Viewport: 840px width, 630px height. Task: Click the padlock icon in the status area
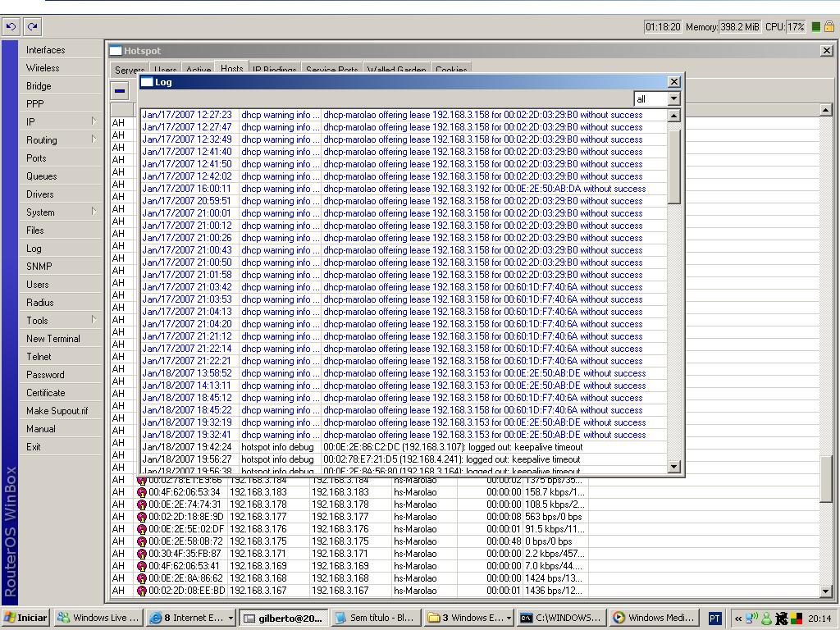pos(829,26)
